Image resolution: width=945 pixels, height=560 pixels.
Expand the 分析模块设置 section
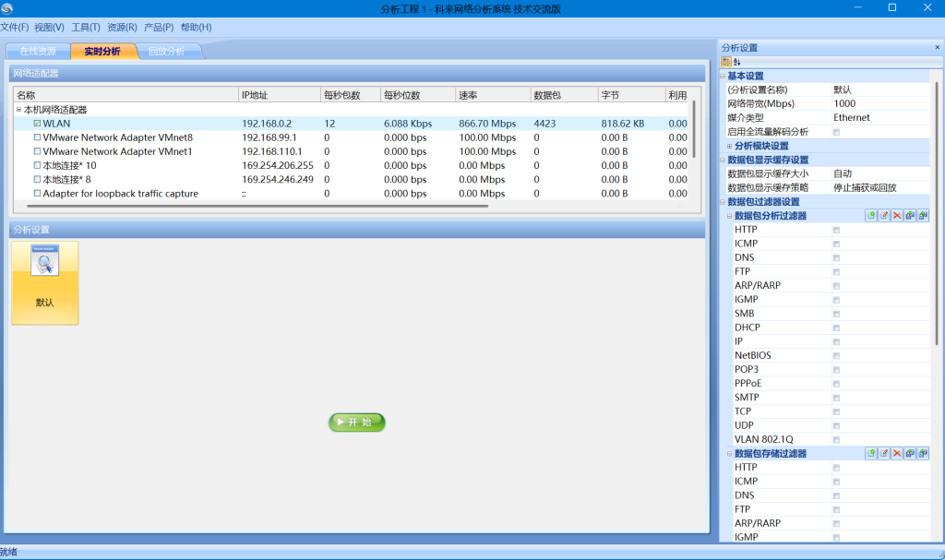coord(729,146)
